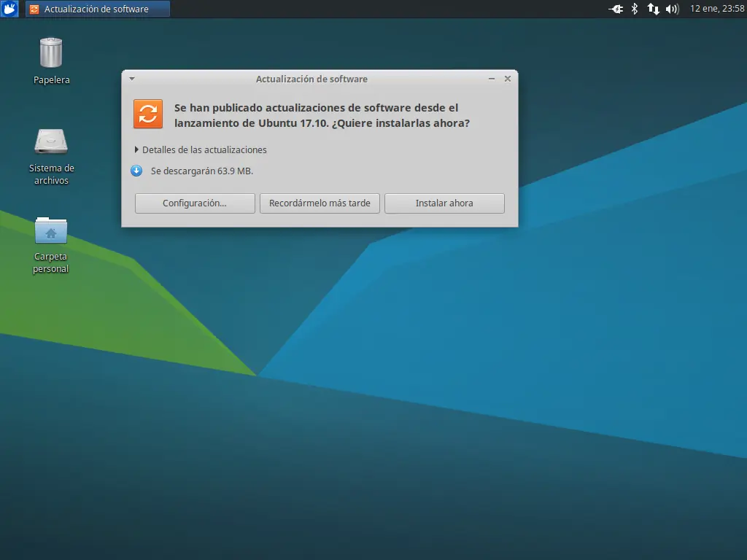Choose Recordármelo más tarde
This screenshot has width=747, height=560.
point(320,203)
